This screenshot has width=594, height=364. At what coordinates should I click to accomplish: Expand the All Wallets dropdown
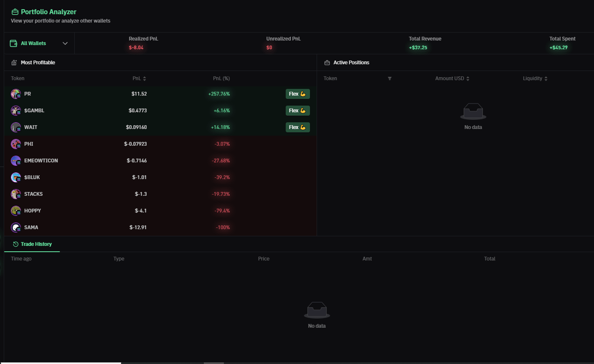[x=65, y=43]
